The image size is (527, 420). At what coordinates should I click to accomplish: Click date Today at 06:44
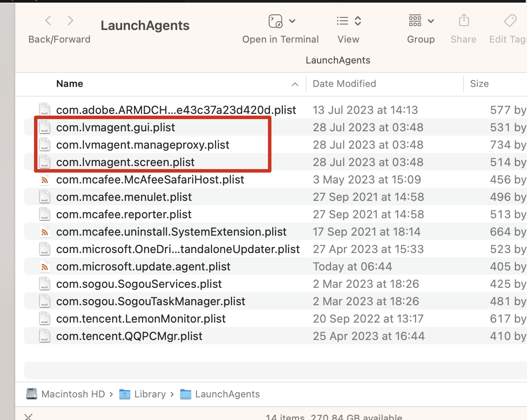click(x=352, y=267)
